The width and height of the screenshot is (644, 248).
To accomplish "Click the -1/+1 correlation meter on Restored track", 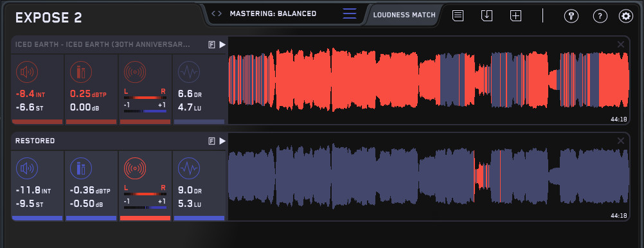I will coord(145,208).
